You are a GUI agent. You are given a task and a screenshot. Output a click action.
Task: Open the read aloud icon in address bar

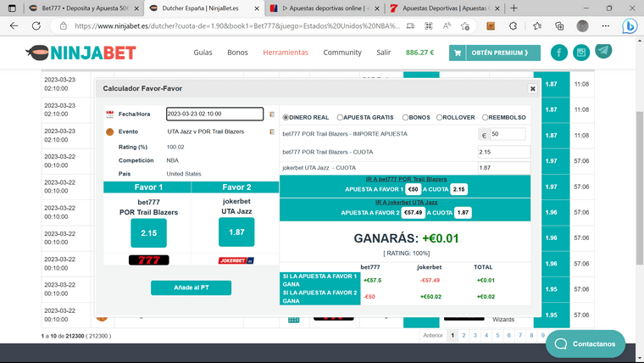(x=447, y=26)
